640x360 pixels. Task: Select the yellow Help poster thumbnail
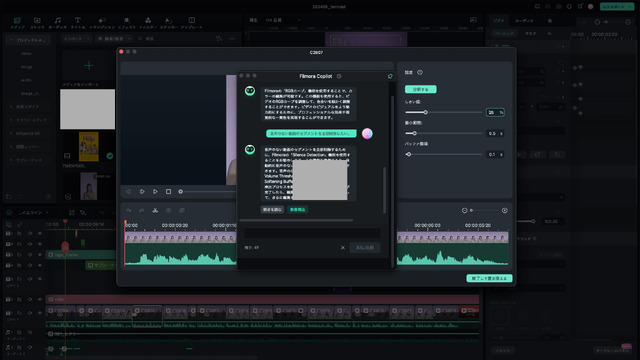[89, 147]
